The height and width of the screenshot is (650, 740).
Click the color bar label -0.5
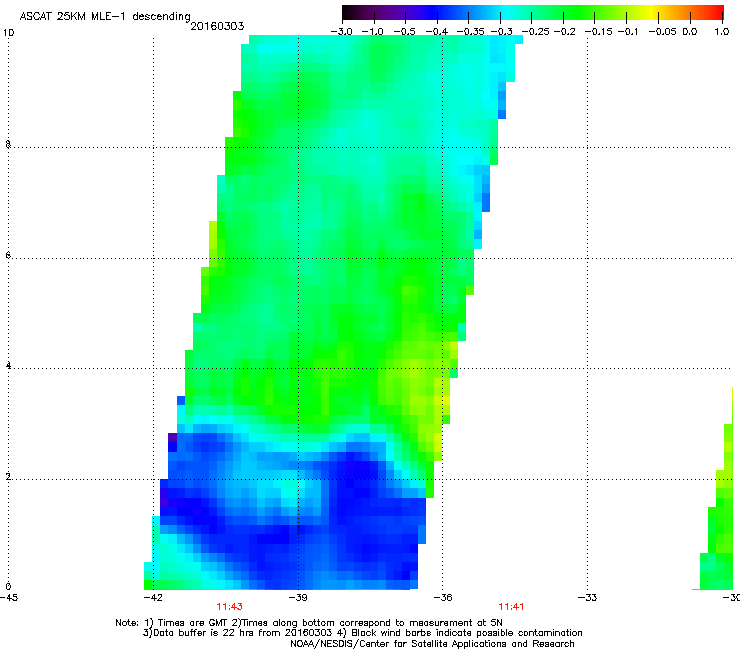pyautogui.click(x=404, y=32)
